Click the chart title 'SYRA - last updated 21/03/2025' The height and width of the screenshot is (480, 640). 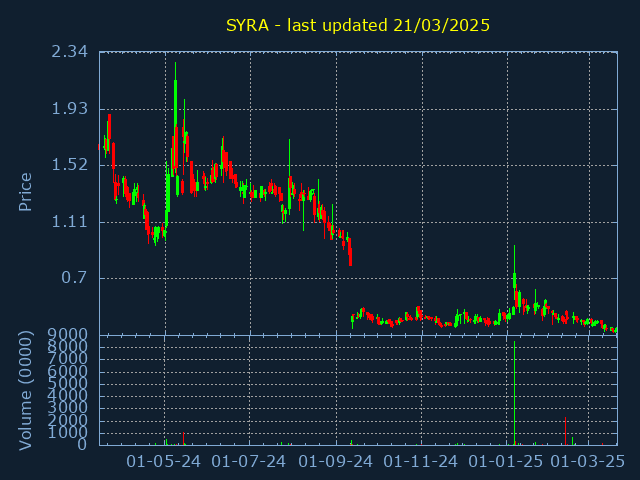click(358, 25)
